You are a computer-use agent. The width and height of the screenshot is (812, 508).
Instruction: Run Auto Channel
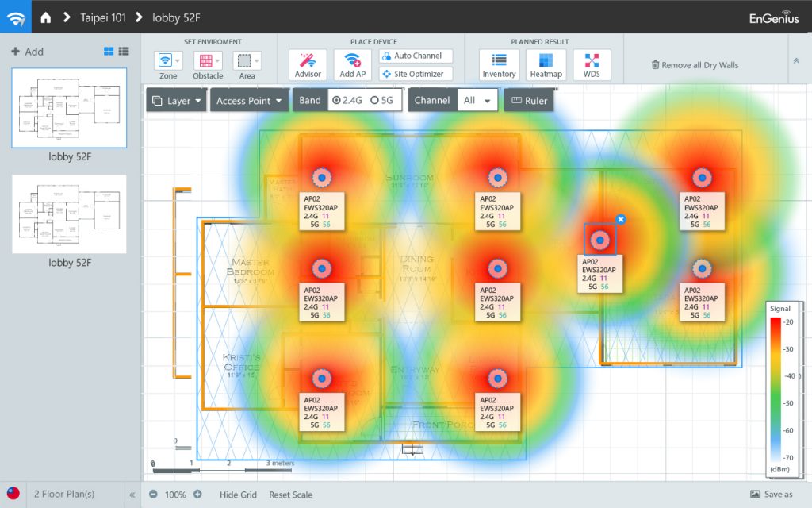416,56
